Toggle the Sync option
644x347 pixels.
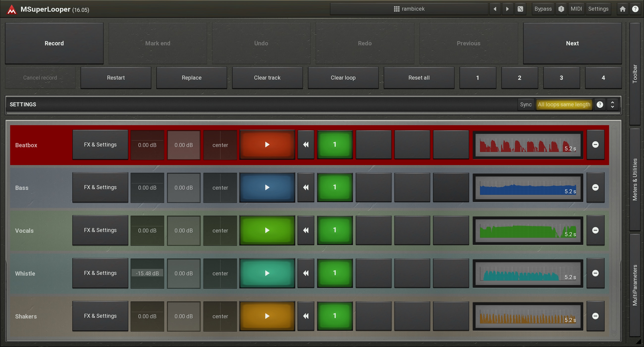pos(526,105)
